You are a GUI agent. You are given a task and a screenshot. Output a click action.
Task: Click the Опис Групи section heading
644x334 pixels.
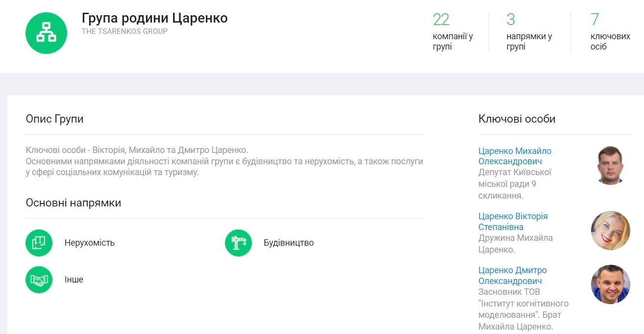click(x=54, y=119)
